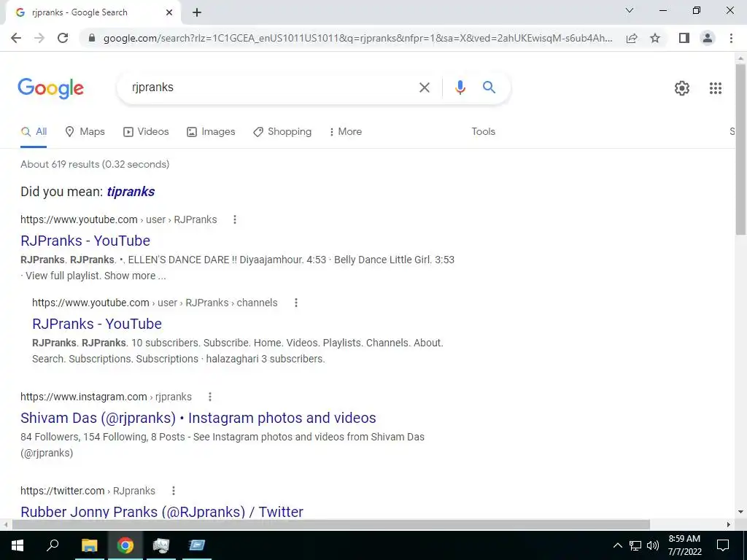Open first RJPranks - YouTube result
This screenshot has width=747, height=560.
point(85,241)
